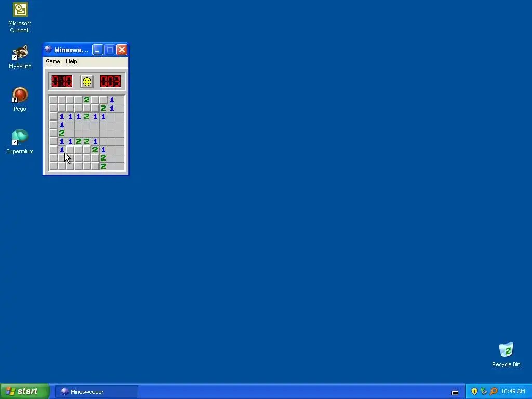Select the MyPal 68 desktop icon
532x399 pixels.
pos(20,57)
